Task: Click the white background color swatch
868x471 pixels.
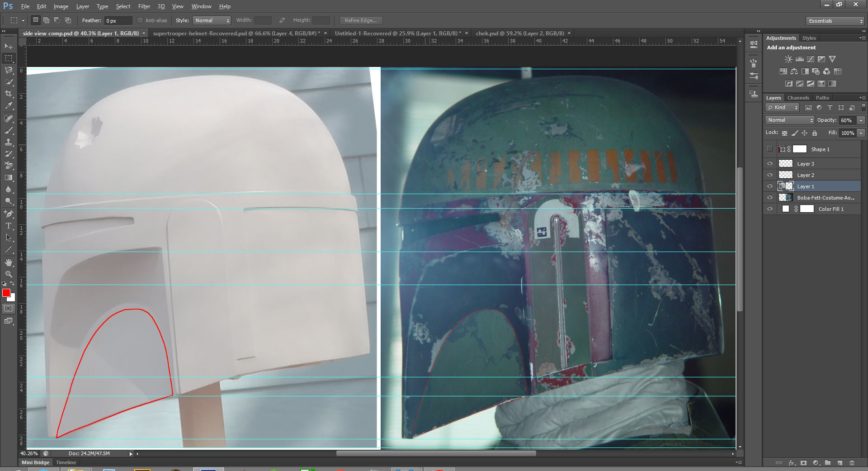Action: coord(13,298)
